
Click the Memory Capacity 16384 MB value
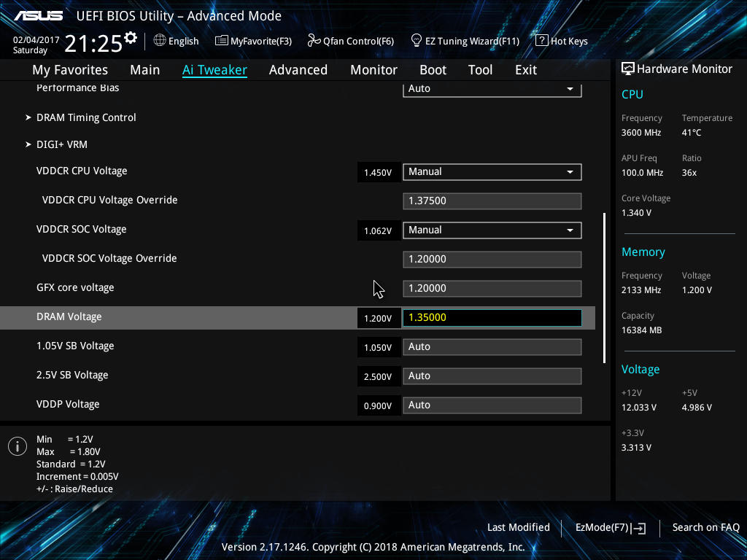pyautogui.click(x=641, y=330)
